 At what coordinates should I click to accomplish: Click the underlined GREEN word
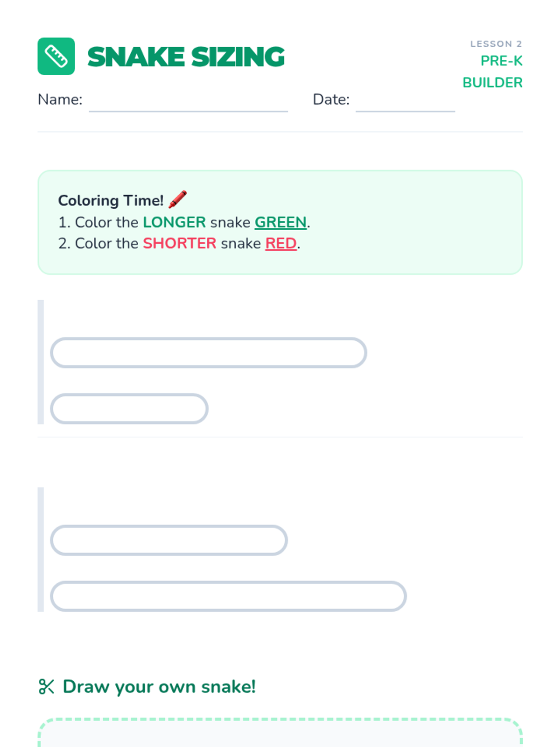pyautogui.click(x=280, y=222)
